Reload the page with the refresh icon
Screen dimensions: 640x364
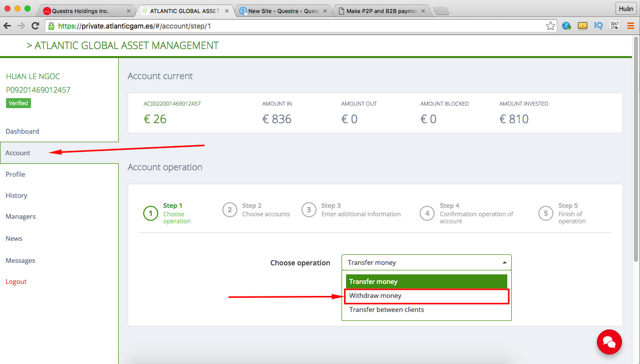point(35,26)
